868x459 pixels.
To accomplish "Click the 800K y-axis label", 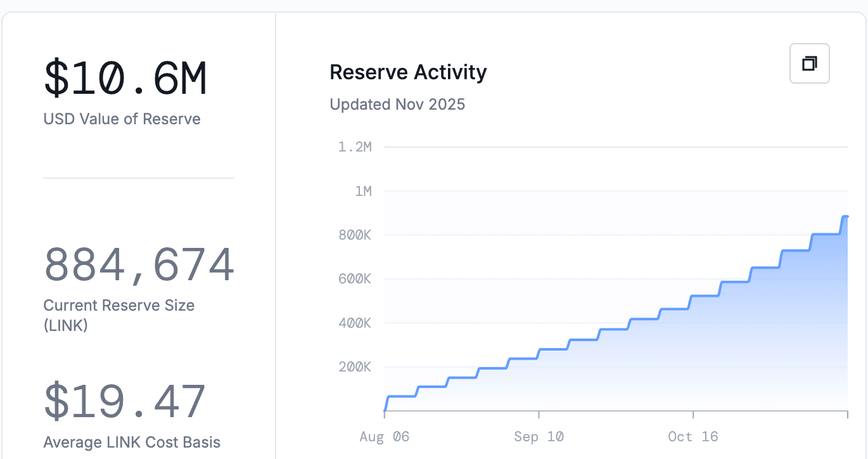I will coord(355,235).
